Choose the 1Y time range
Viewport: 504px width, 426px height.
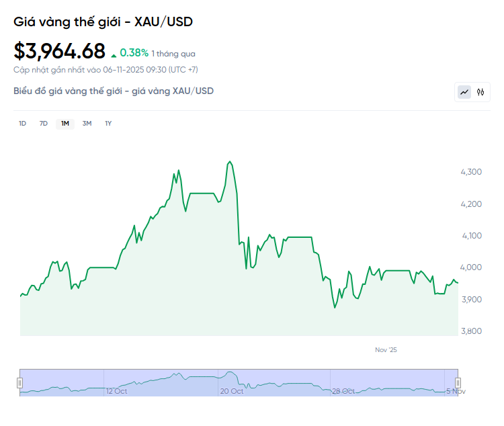click(x=108, y=124)
